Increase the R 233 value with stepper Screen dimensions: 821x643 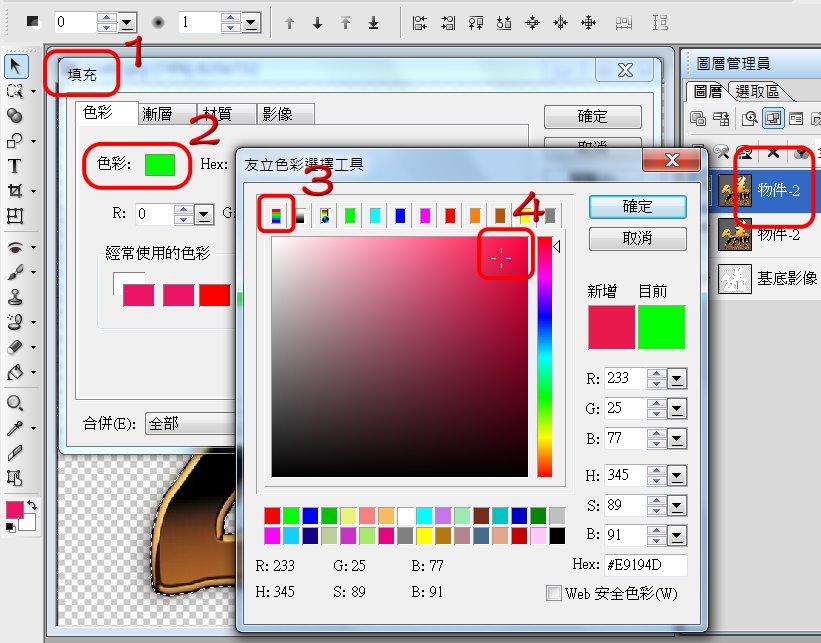click(657, 373)
